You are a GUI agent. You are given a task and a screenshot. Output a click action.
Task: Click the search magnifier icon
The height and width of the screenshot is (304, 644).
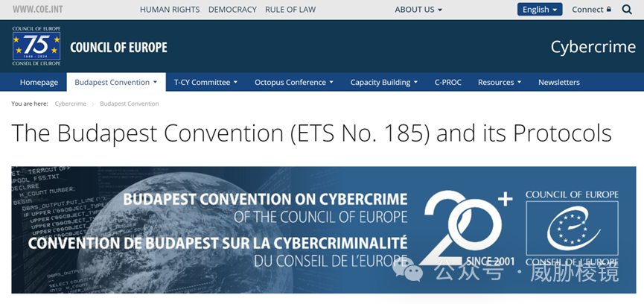tap(627, 10)
